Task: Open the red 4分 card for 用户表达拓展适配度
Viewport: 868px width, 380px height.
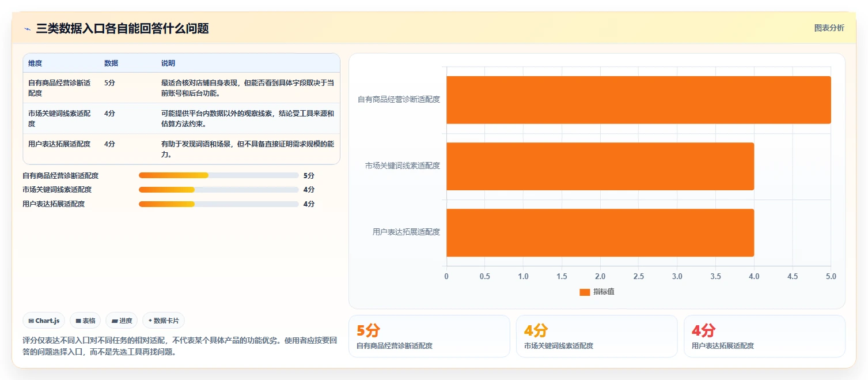Action: click(x=764, y=336)
